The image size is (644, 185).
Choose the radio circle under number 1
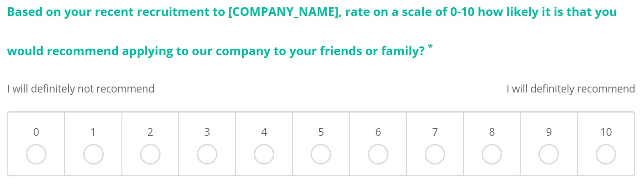(93, 154)
